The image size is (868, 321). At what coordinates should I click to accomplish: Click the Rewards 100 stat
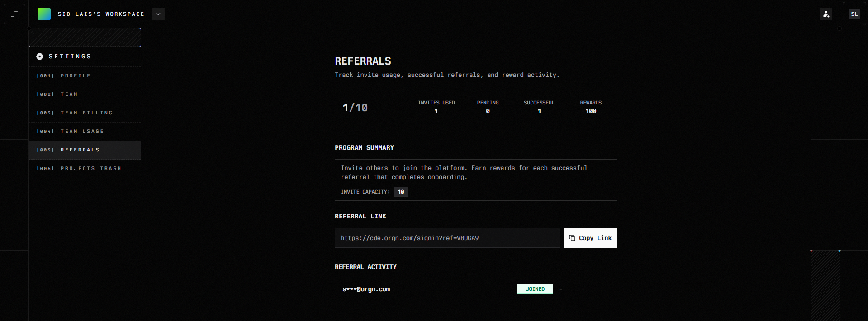591,107
